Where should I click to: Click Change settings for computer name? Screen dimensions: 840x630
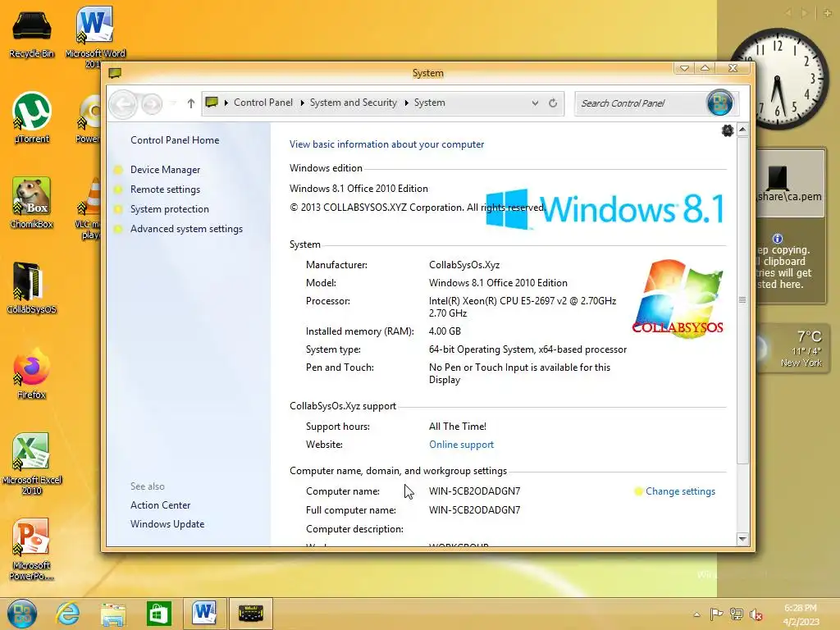(680, 491)
